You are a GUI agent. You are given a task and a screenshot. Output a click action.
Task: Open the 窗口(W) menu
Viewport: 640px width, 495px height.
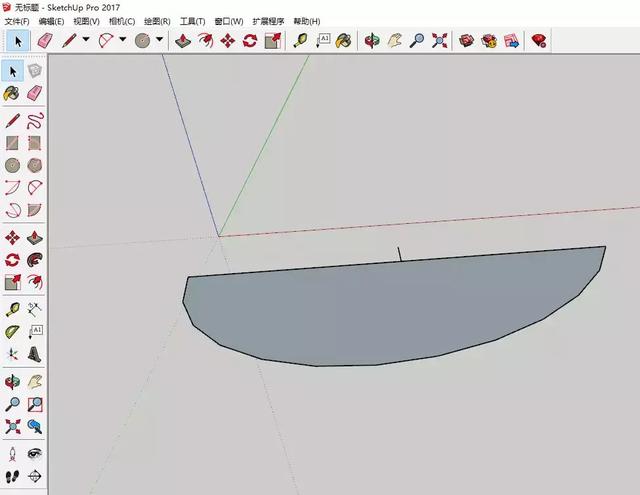coord(229,21)
